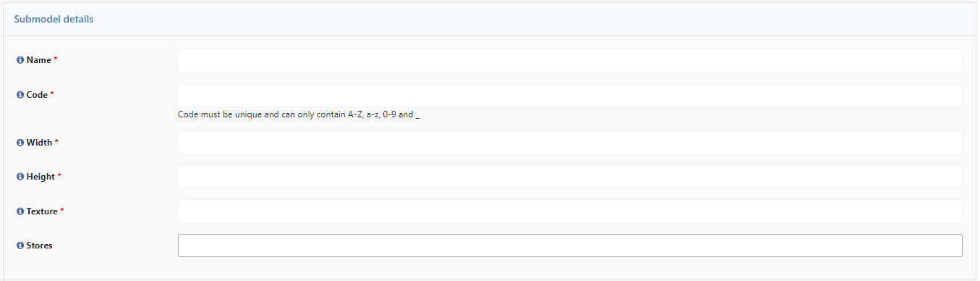Focus the Name text input box
This screenshot has height=281, width=980.
tap(570, 61)
